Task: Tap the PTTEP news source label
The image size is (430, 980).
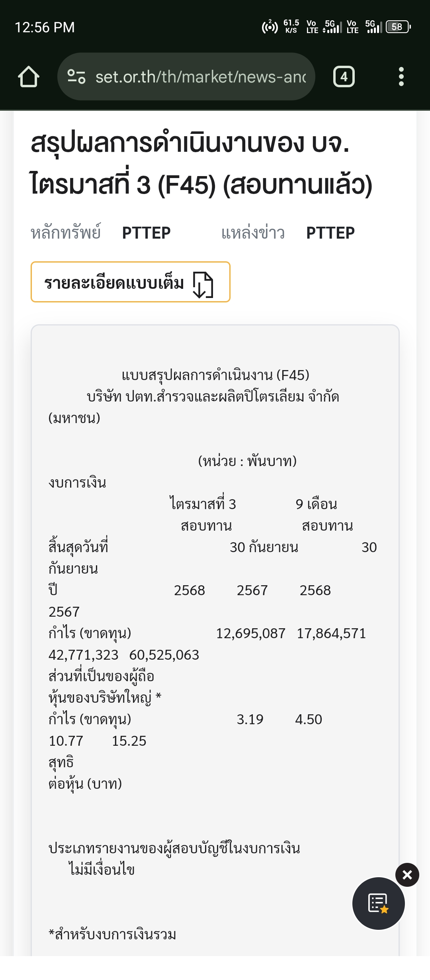Action: tap(330, 233)
